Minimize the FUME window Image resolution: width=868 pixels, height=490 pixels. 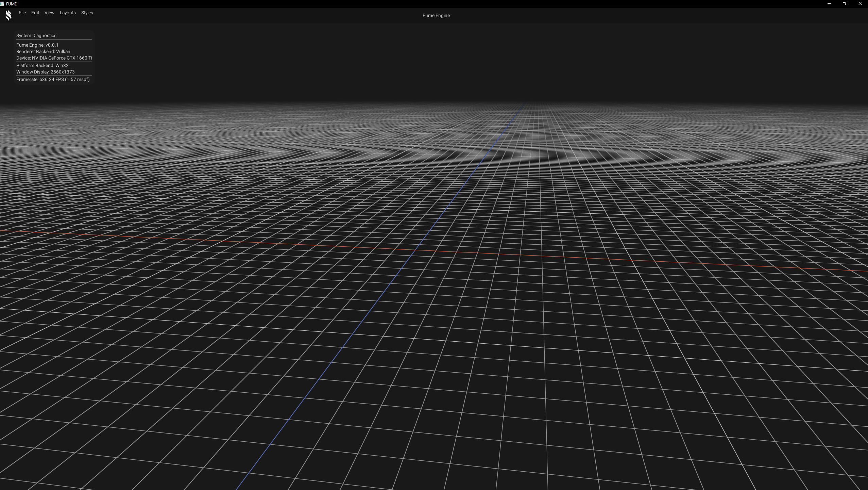tap(829, 4)
